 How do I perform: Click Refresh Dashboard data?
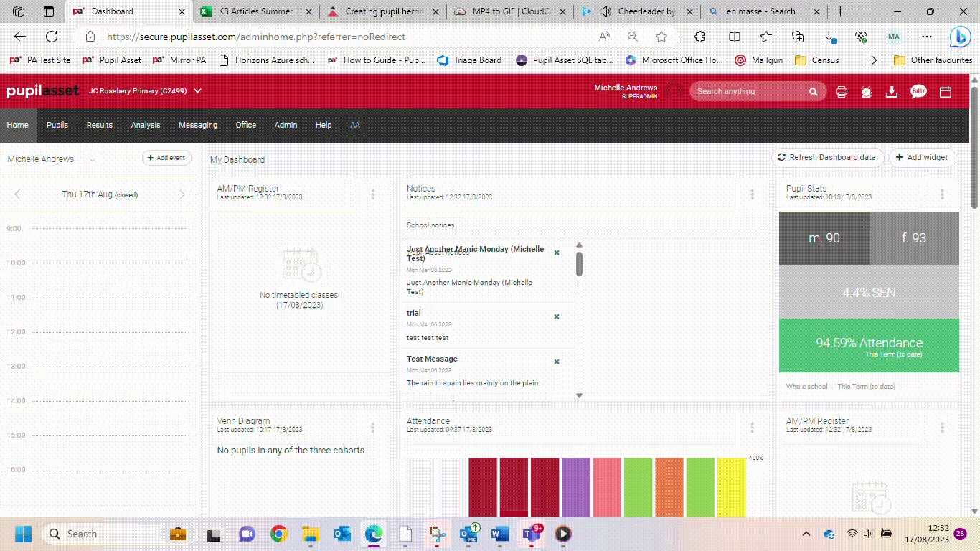coord(827,157)
